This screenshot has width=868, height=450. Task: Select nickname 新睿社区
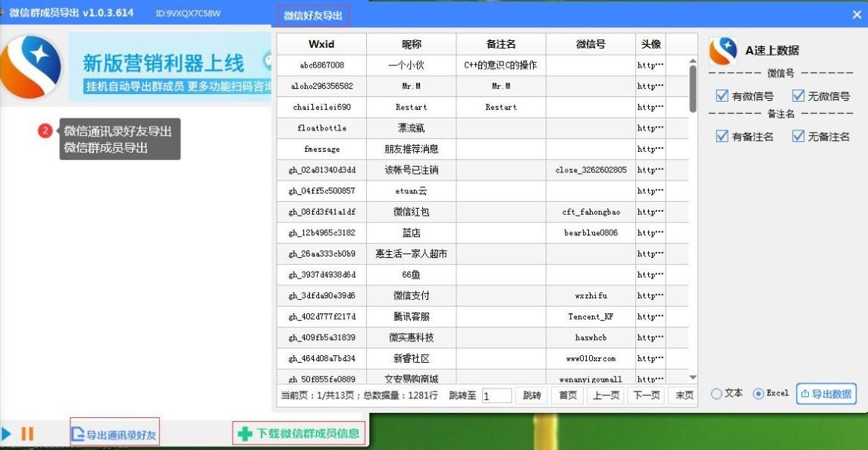pos(412,359)
